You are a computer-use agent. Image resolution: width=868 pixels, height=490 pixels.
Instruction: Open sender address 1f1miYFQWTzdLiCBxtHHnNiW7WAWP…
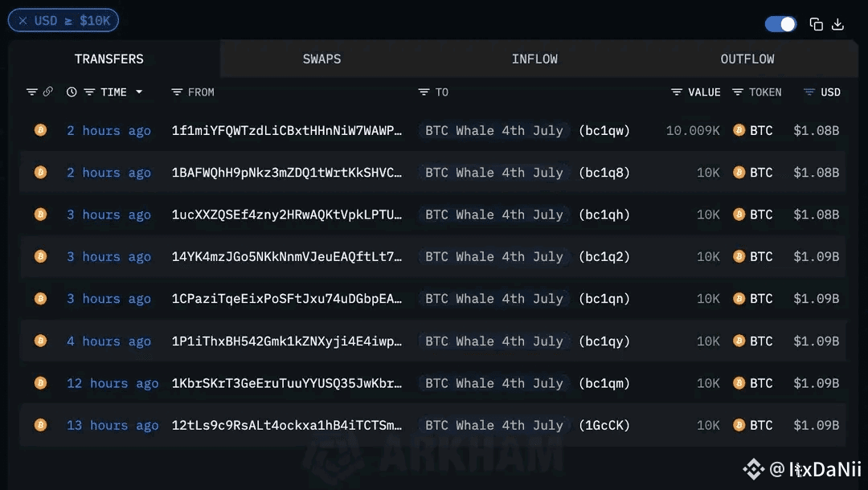point(287,130)
